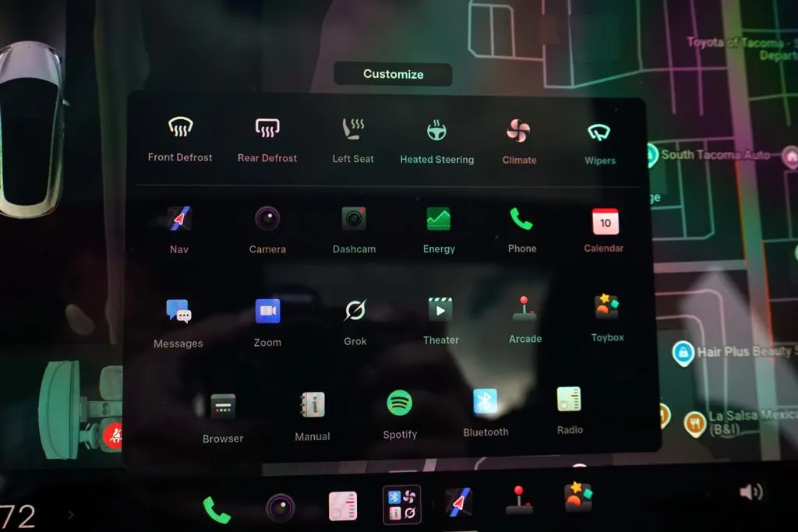Tap the Toybox icon in the bottom dock
Image resolution: width=798 pixels, height=532 pixels.
(579, 496)
